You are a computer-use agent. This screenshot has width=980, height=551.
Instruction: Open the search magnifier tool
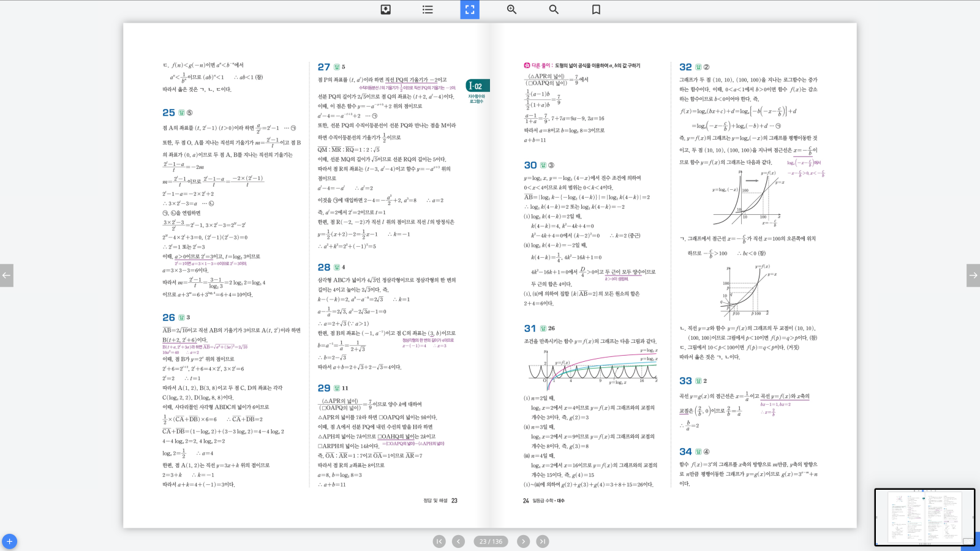(554, 9)
